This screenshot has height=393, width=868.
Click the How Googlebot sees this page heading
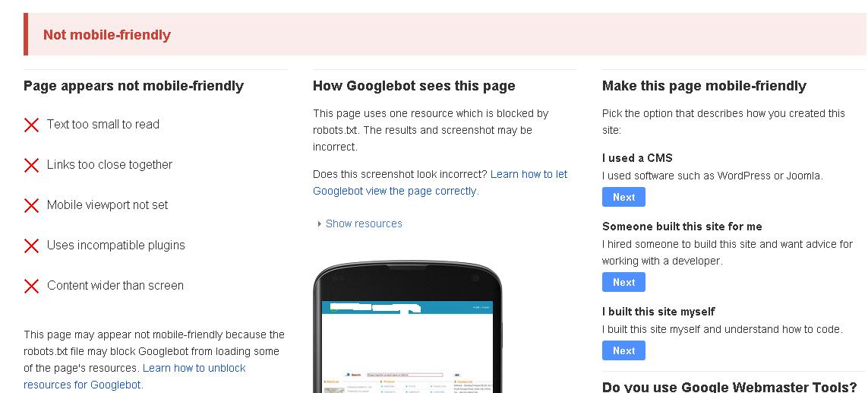coord(414,86)
